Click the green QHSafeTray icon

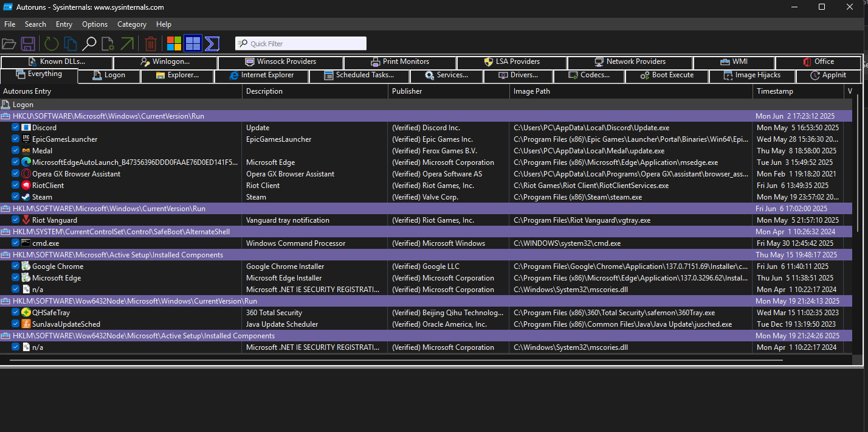[26, 313]
